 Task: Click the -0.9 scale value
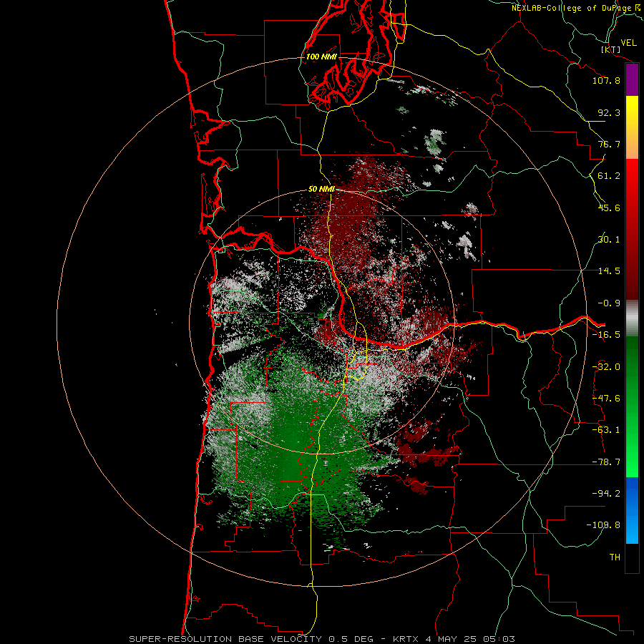tap(609, 303)
